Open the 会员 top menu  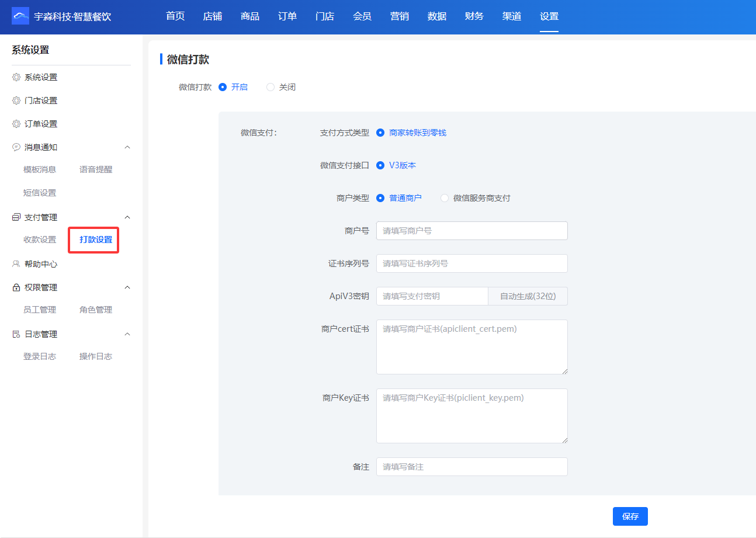362,16
